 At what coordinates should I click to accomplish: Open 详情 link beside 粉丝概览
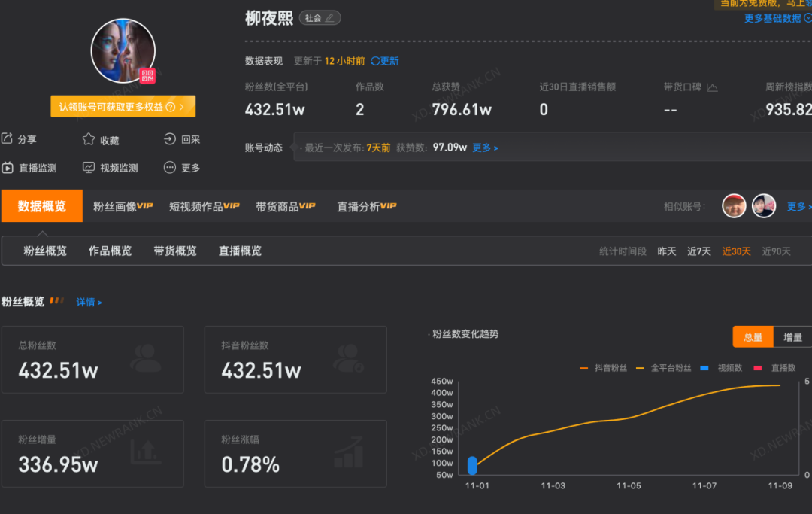point(89,303)
